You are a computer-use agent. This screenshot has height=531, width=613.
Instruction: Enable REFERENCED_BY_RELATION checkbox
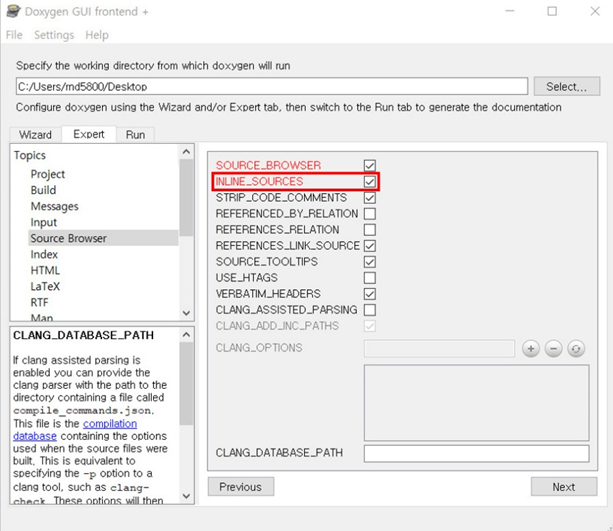coord(369,214)
